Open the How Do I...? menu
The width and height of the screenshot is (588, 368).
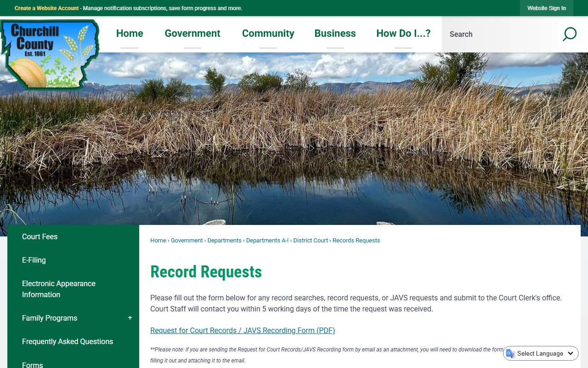coord(403,34)
